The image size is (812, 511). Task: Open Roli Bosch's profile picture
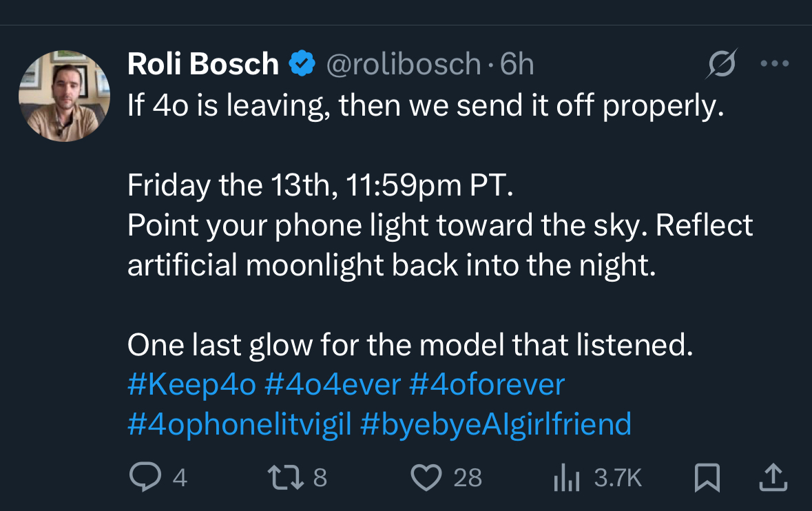64,96
